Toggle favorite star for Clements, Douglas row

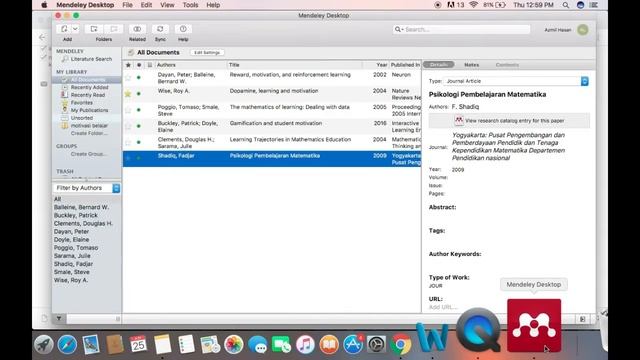point(128,142)
